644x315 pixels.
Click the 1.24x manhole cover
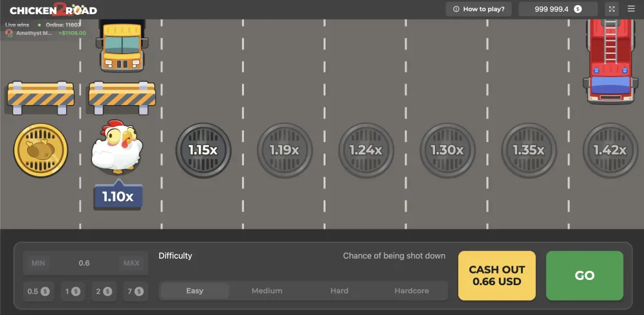click(x=366, y=150)
